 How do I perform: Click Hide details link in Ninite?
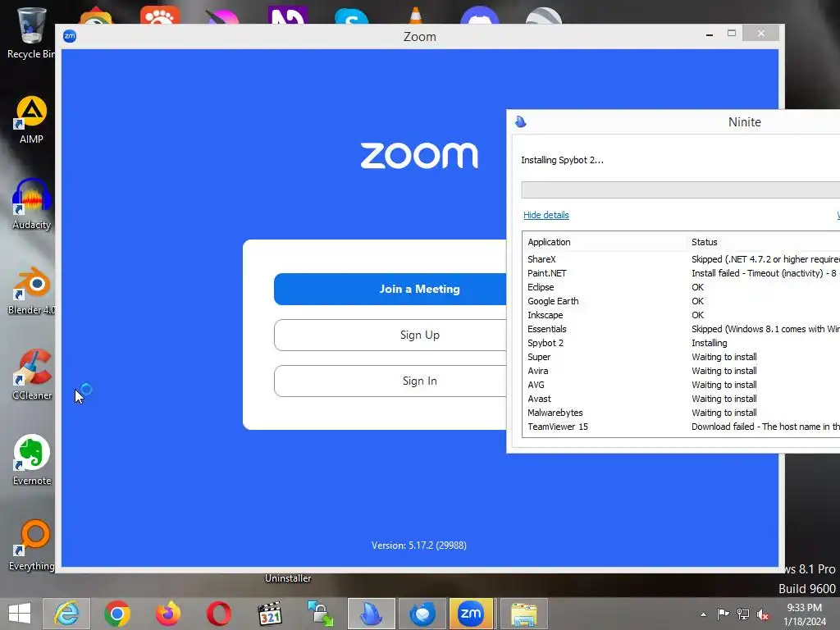point(546,215)
